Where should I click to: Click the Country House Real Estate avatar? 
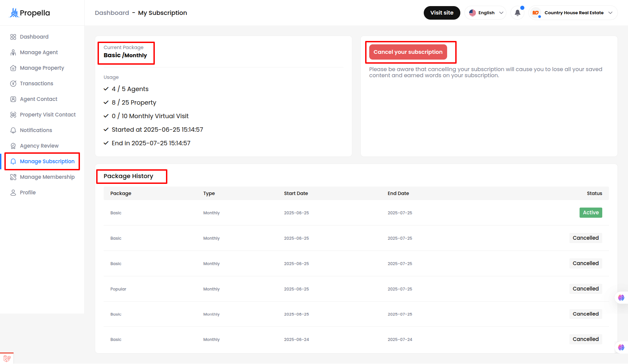click(536, 13)
